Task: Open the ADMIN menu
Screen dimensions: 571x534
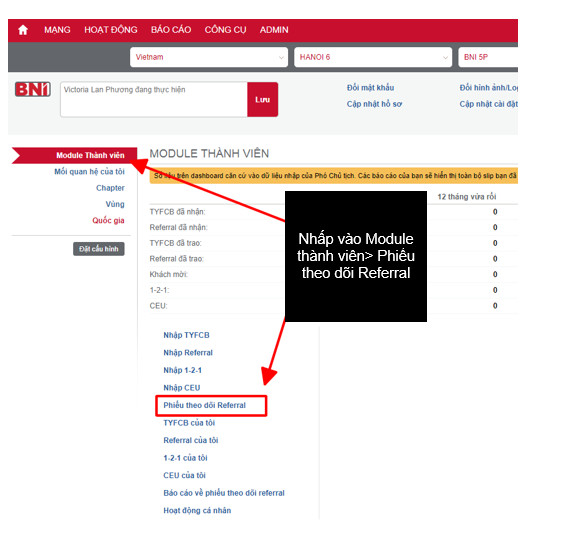Action: click(x=274, y=30)
